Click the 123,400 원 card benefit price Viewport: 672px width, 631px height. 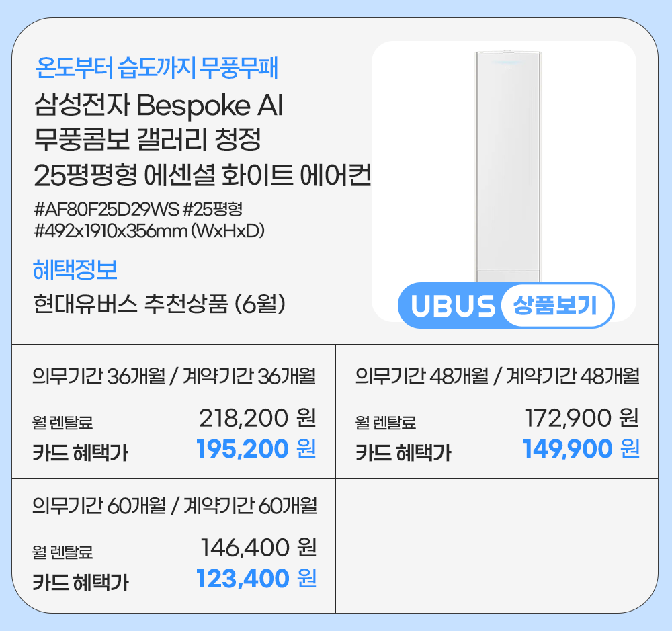click(256, 578)
